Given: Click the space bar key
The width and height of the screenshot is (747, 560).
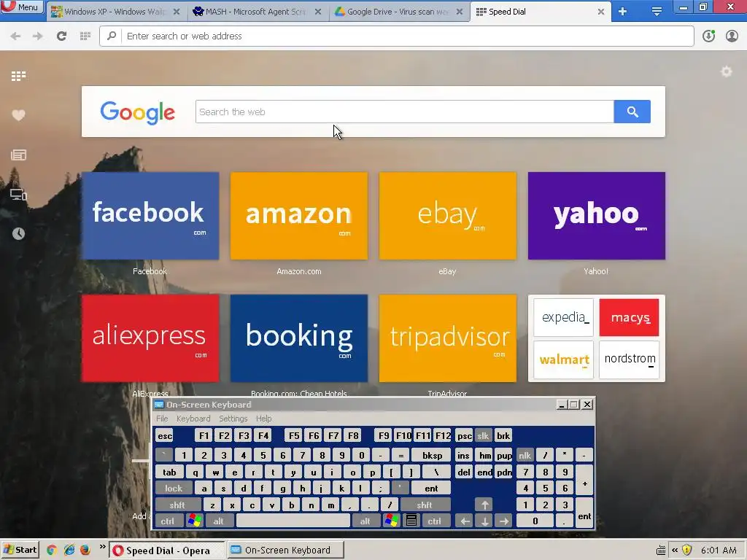Looking at the screenshot, I should (293, 521).
